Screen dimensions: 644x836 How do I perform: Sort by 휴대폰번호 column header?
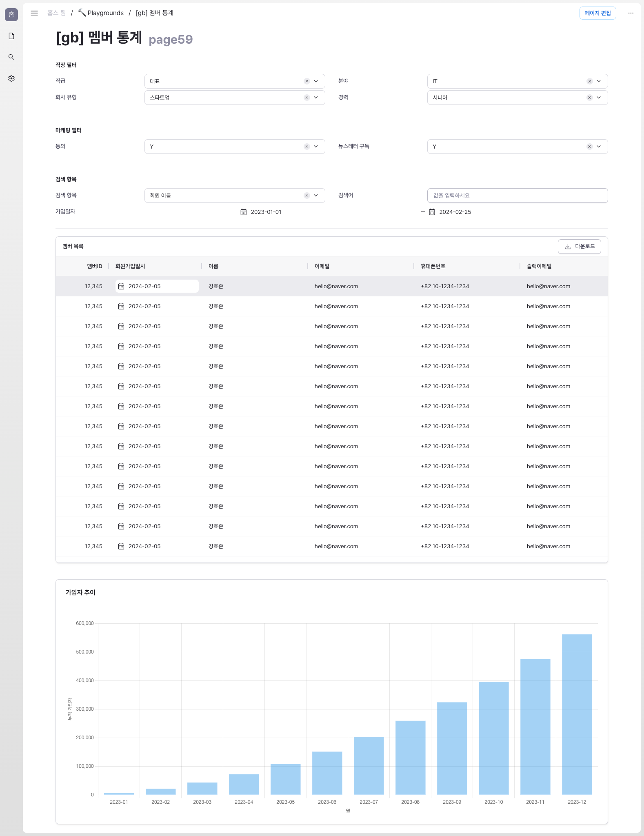click(x=433, y=266)
